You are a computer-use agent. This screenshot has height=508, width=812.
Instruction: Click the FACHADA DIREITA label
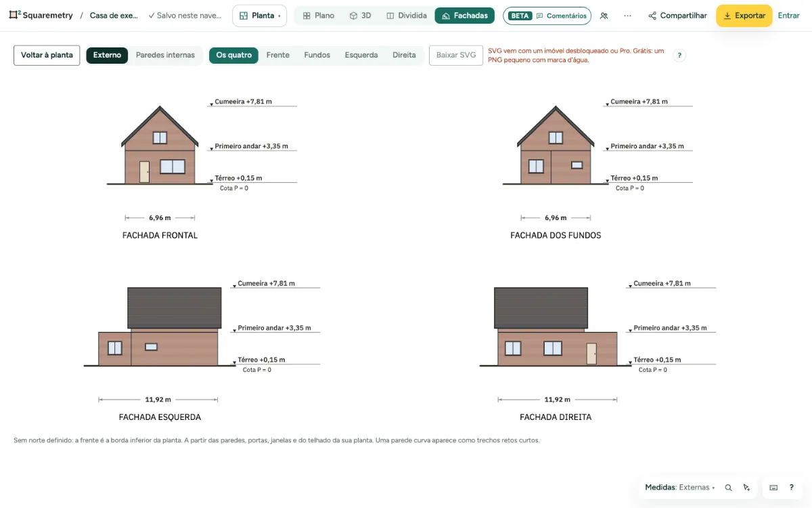coord(556,417)
